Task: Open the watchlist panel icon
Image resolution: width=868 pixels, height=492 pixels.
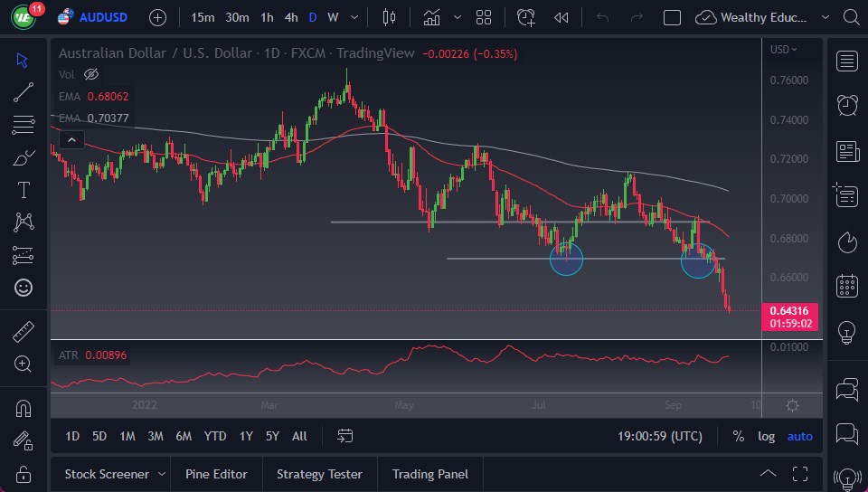Action: point(847,61)
